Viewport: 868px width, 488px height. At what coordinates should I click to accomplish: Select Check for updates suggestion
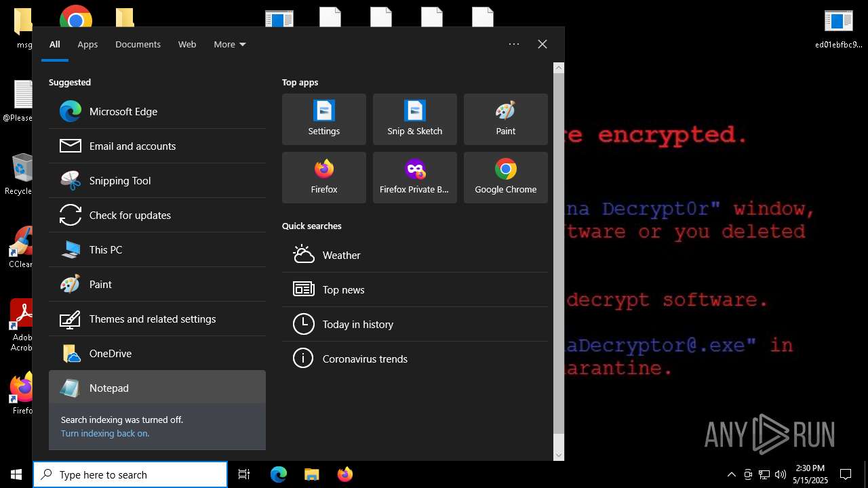coord(157,216)
